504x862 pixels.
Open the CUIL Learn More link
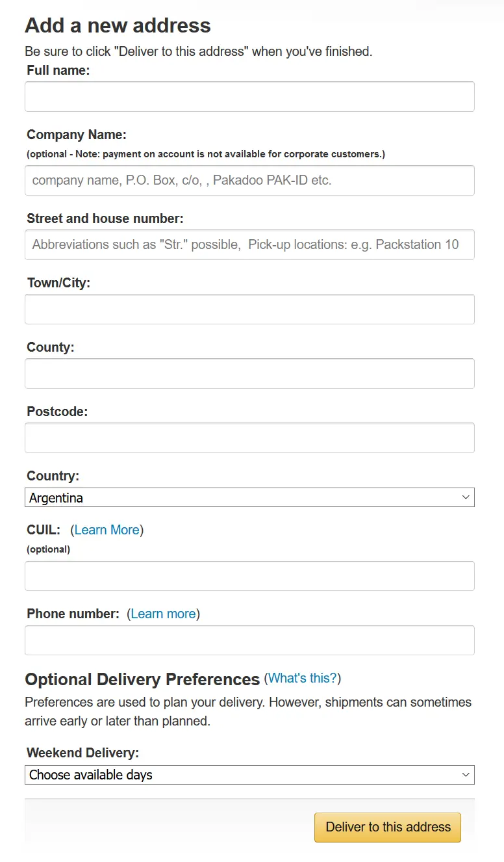(x=107, y=530)
